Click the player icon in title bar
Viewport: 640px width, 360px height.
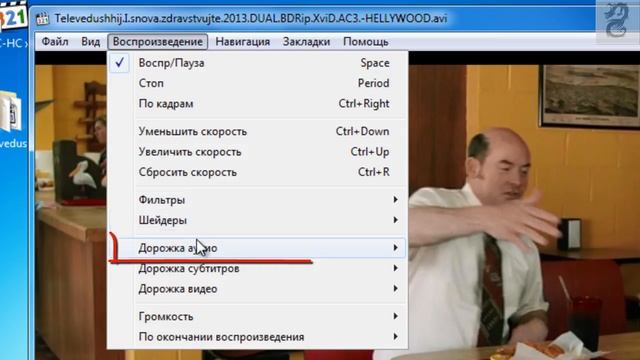(x=42, y=19)
